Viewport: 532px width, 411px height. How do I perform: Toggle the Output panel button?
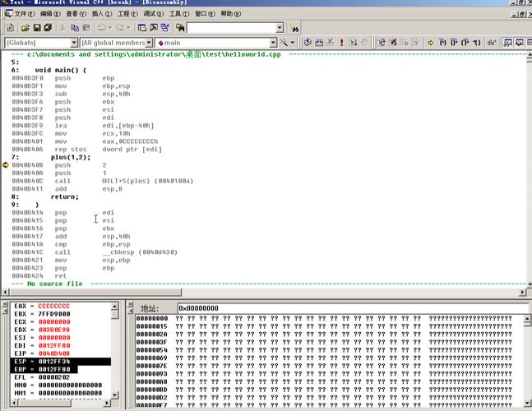(x=154, y=28)
